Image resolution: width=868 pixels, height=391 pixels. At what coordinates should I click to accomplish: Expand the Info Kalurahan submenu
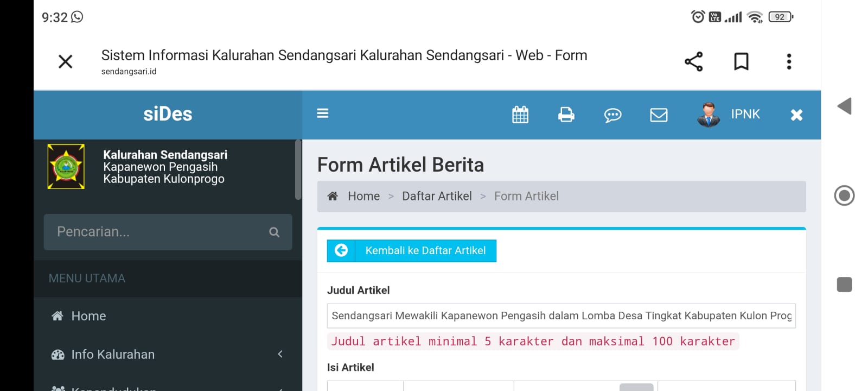[168, 355]
